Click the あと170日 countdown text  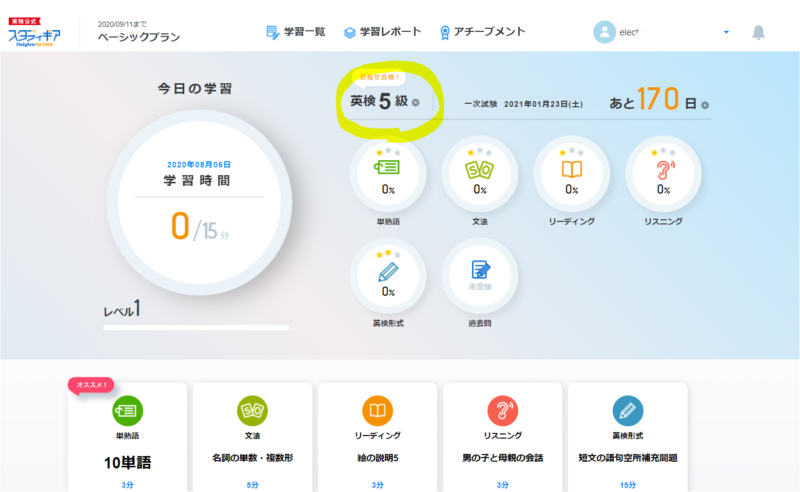653,99
